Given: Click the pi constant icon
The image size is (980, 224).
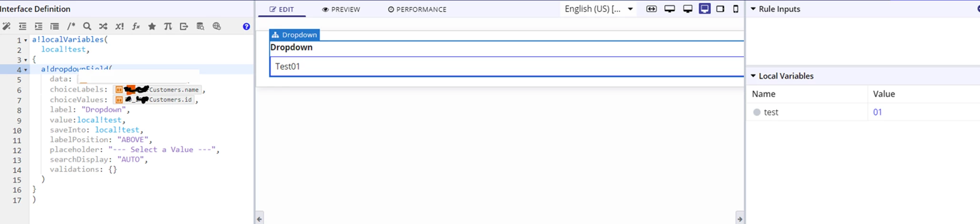Looking at the screenshot, I should 168,27.
